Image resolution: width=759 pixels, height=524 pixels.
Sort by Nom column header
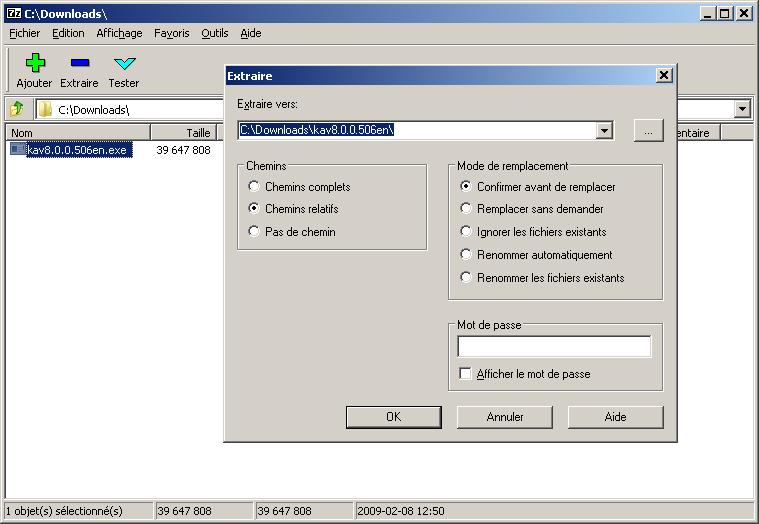click(x=78, y=133)
